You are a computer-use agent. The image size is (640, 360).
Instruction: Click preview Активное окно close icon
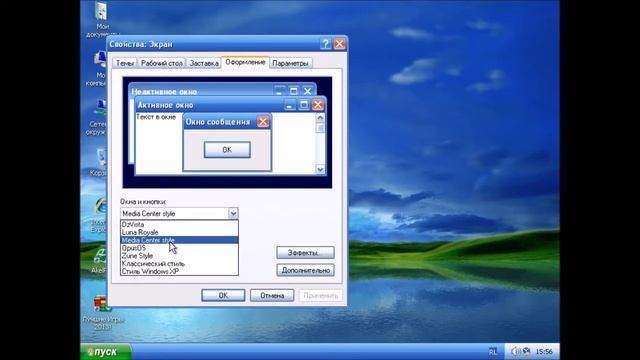pos(318,105)
